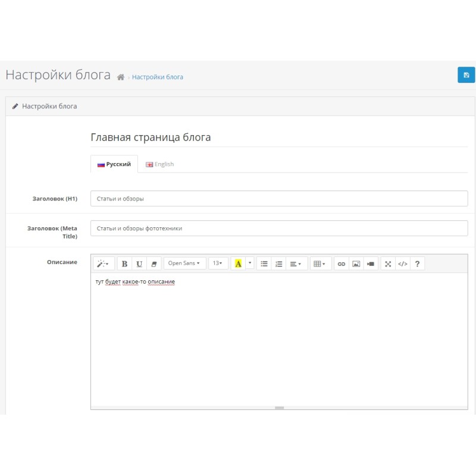The width and height of the screenshot is (476, 476).
Task: Click the Заголовок (Meta Title) input field
Action: pos(279,228)
